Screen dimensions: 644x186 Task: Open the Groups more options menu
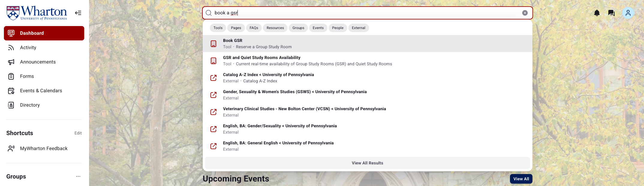pos(78,176)
